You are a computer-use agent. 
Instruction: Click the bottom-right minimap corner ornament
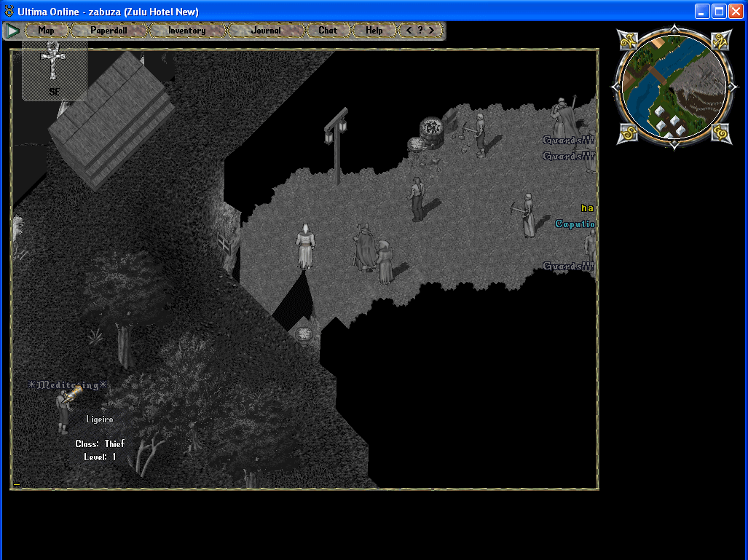tap(720, 133)
